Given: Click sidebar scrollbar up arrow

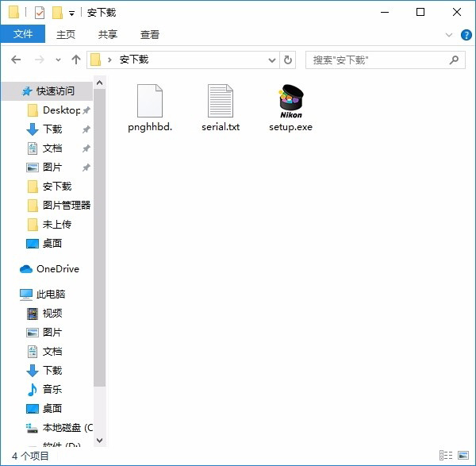Looking at the screenshot, I should click(99, 83).
